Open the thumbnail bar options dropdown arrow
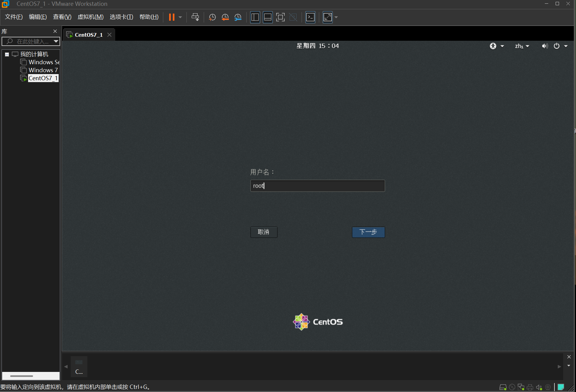Screen dimensions: 576x392 [569, 366]
